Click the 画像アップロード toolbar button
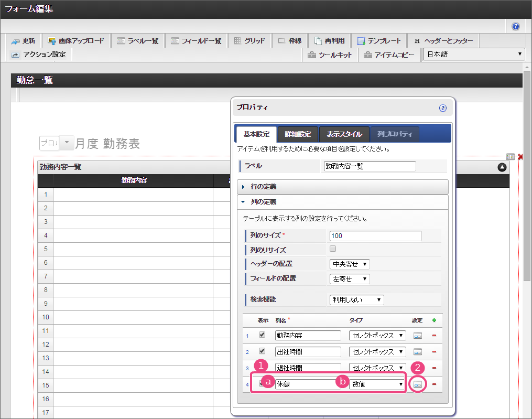532x419 pixels. pos(75,41)
